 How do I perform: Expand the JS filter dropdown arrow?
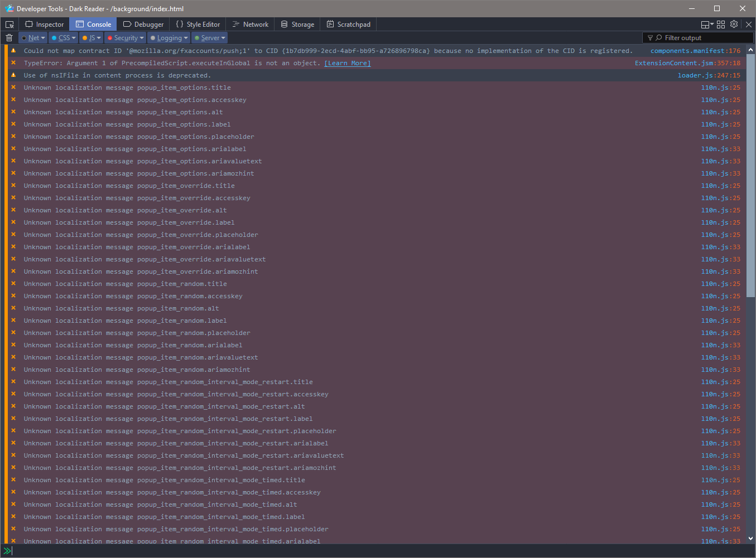pos(99,38)
